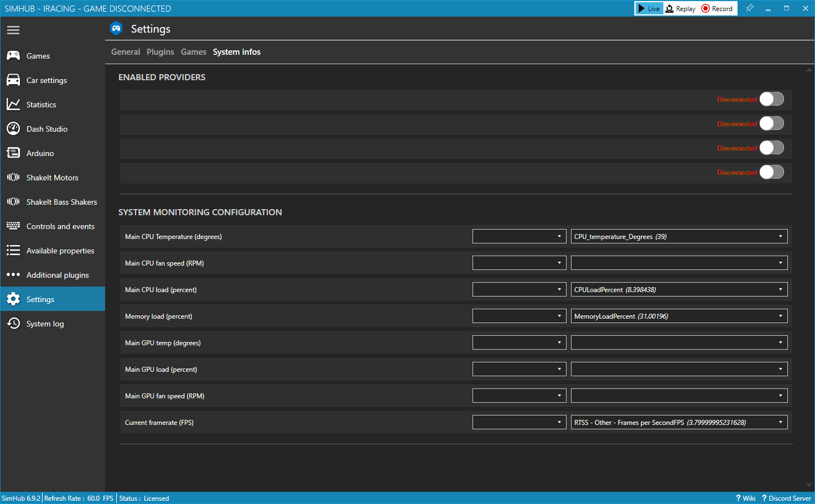Expand the Main GPU temp source dropdown
The image size is (815, 504).
679,342
